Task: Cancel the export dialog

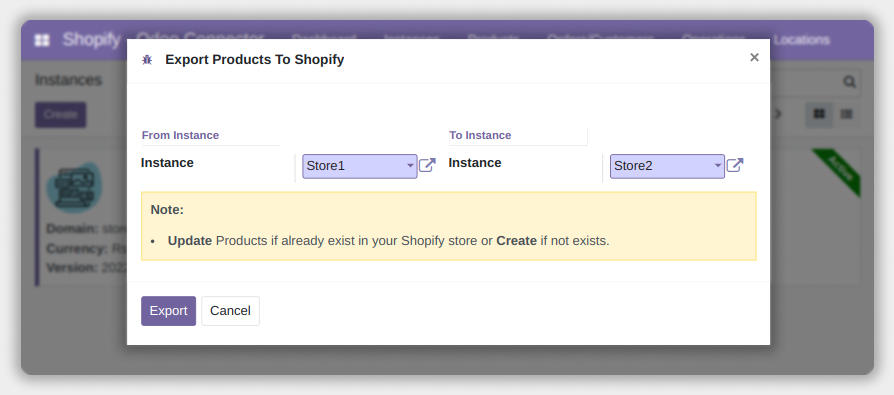Action: 230,311
